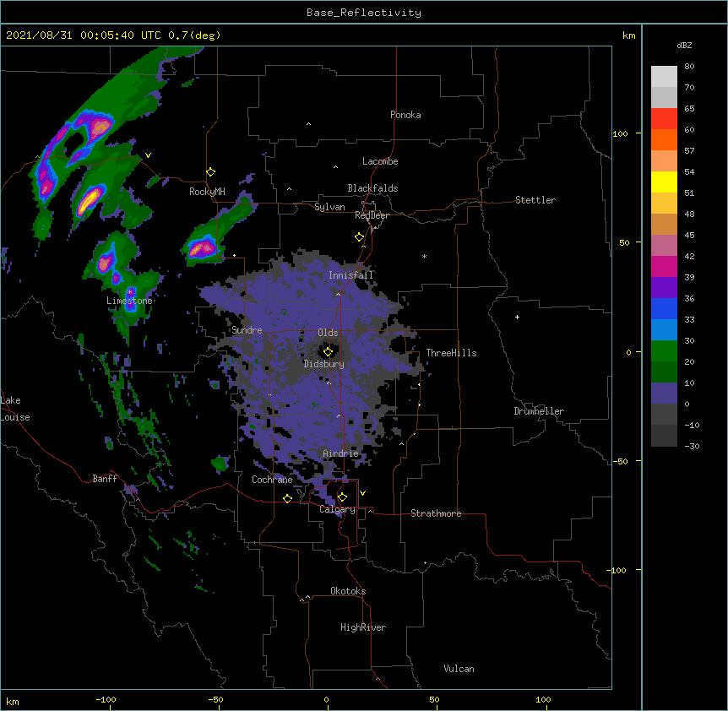
Task: Click the 100 tick on the right vertical axis
Action: (x=620, y=133)
